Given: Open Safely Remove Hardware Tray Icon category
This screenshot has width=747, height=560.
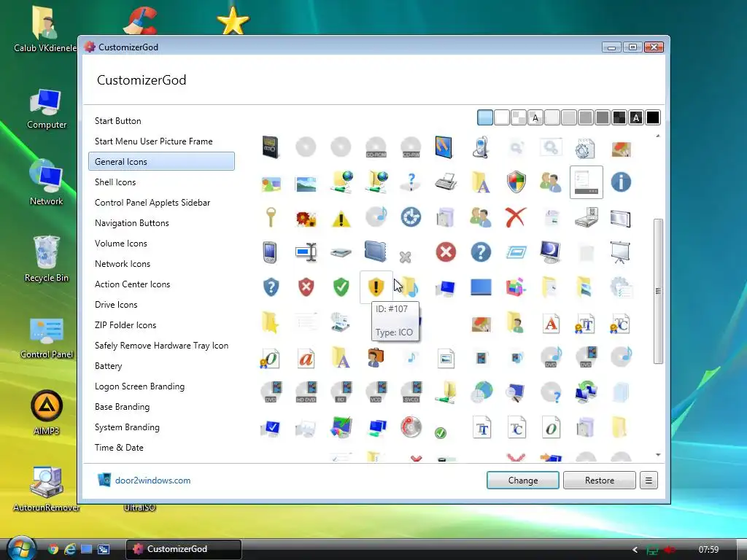Looking at the screenshot, I should (161, 346).
